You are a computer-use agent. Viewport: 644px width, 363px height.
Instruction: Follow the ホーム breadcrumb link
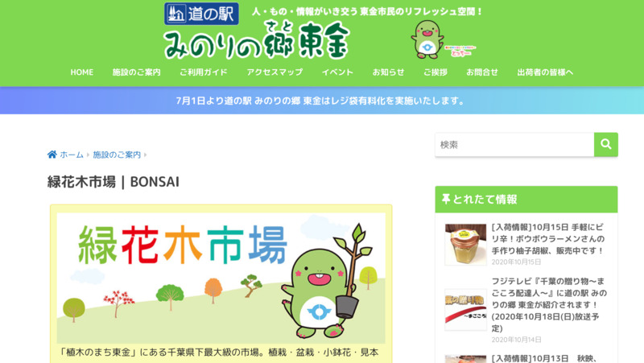(x=72, y=155)
